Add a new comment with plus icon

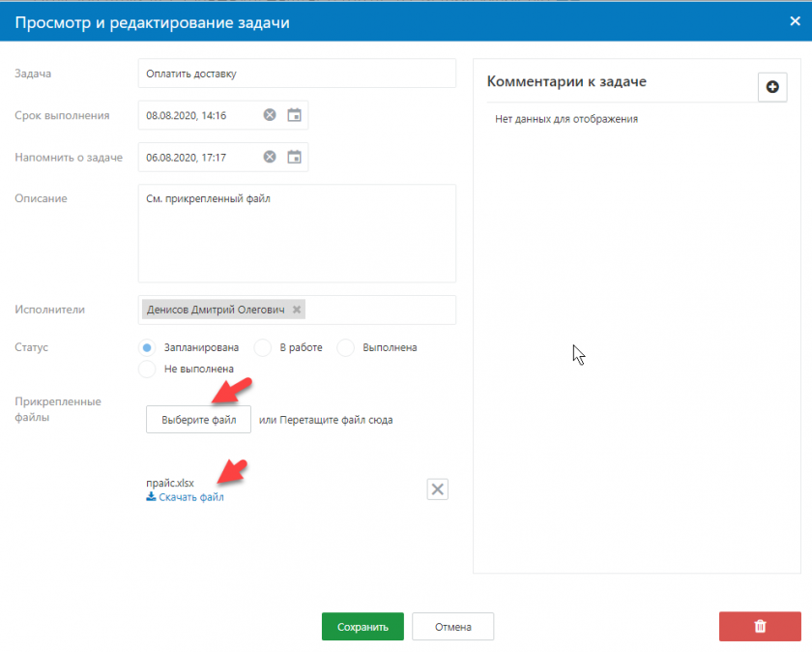click(x=771, y=87)
